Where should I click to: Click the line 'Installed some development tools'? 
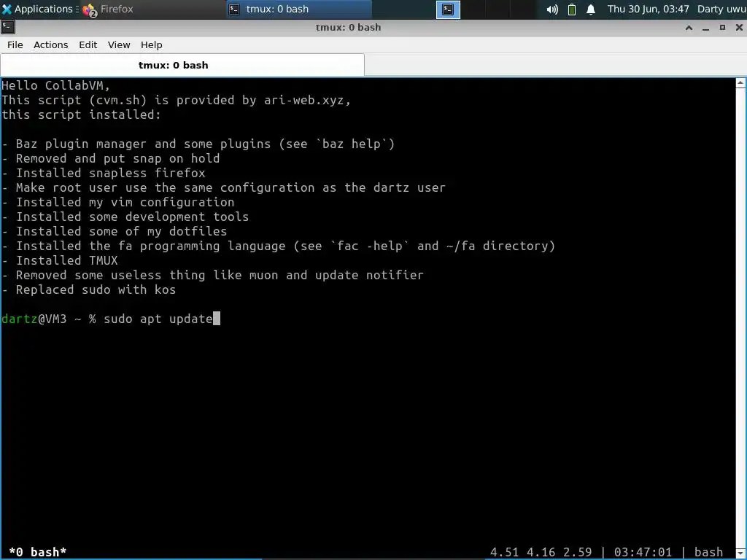[125, 217]
